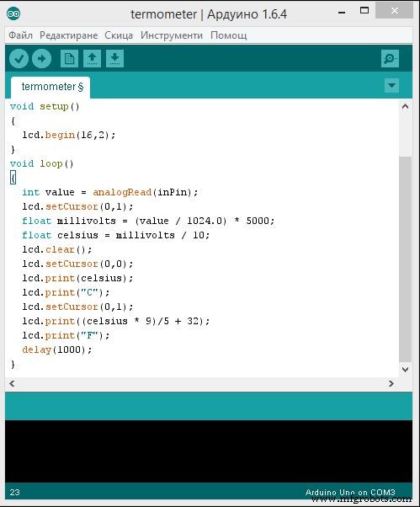Open a sketch with the up-arrow icon
The width and height of the screenshot is (420, 507).
(92, 58)
